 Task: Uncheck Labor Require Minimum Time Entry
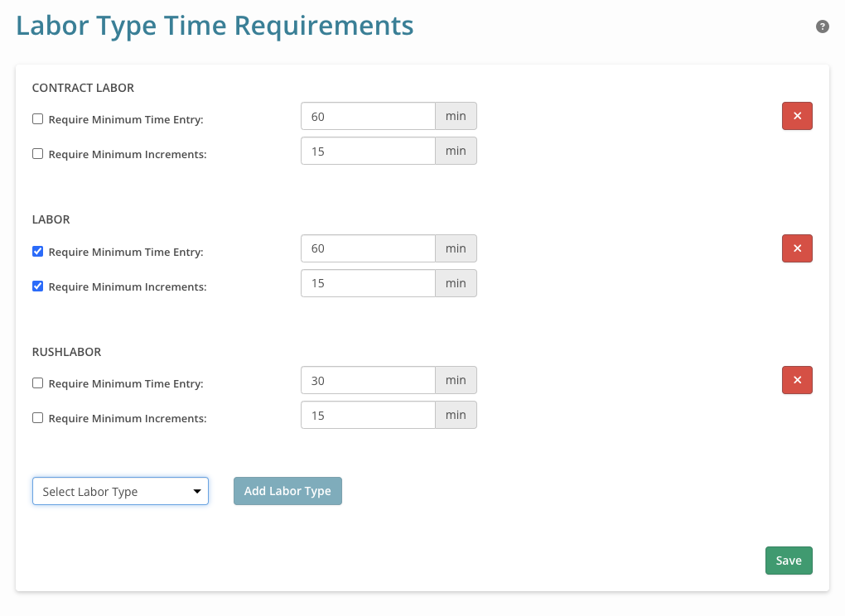point(37,252)
